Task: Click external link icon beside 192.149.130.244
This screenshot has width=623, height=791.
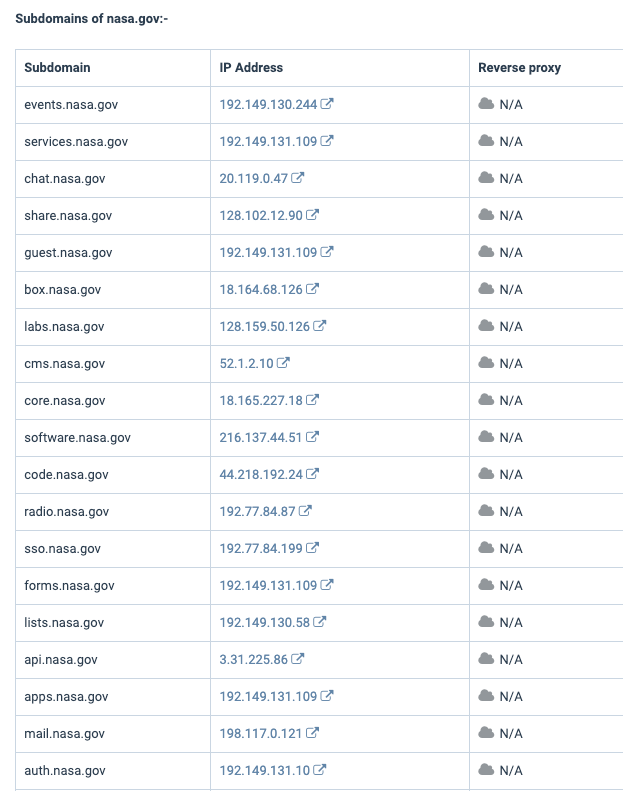Action: 327,104
